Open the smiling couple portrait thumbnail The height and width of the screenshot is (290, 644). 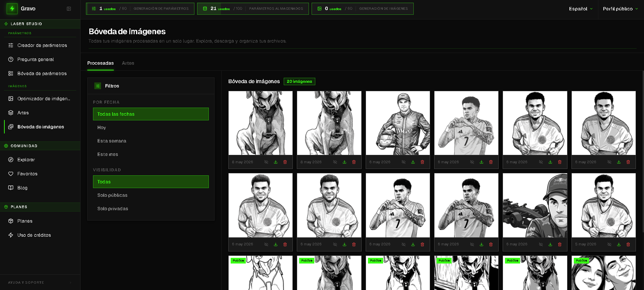coord(604,273)
